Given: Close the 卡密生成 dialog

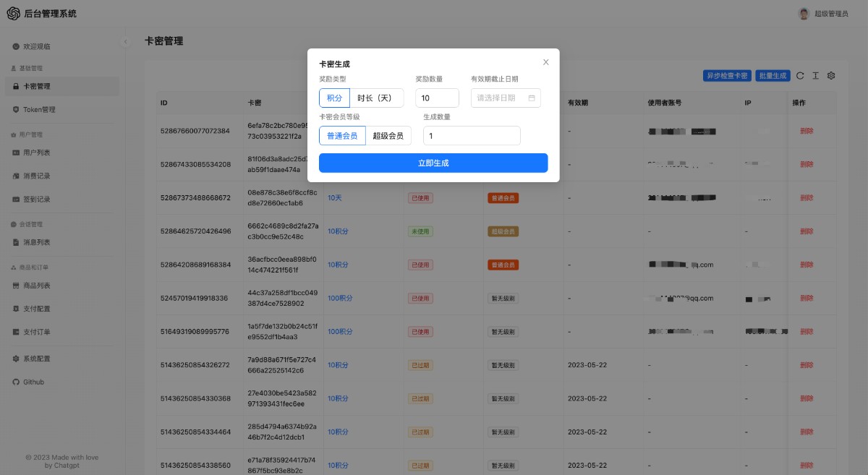Looking at the screenshot, I should tap(546, 62).
